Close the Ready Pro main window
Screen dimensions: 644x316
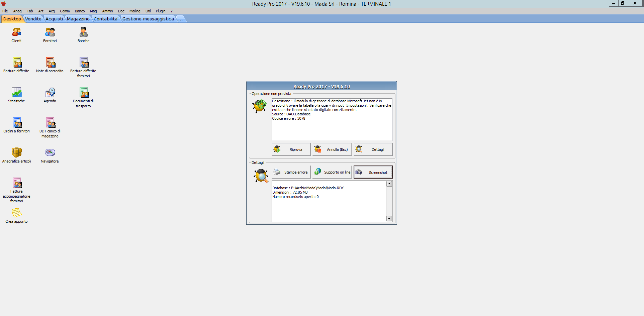(635, 3)
